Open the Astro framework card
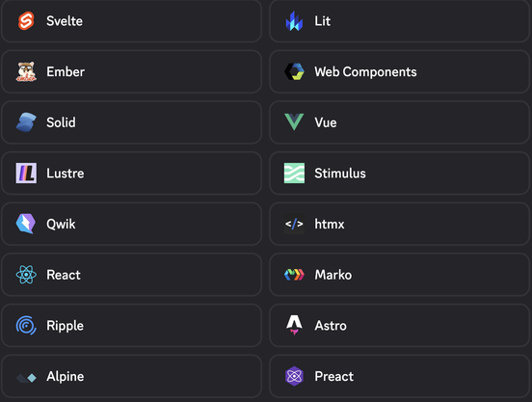 399,325
